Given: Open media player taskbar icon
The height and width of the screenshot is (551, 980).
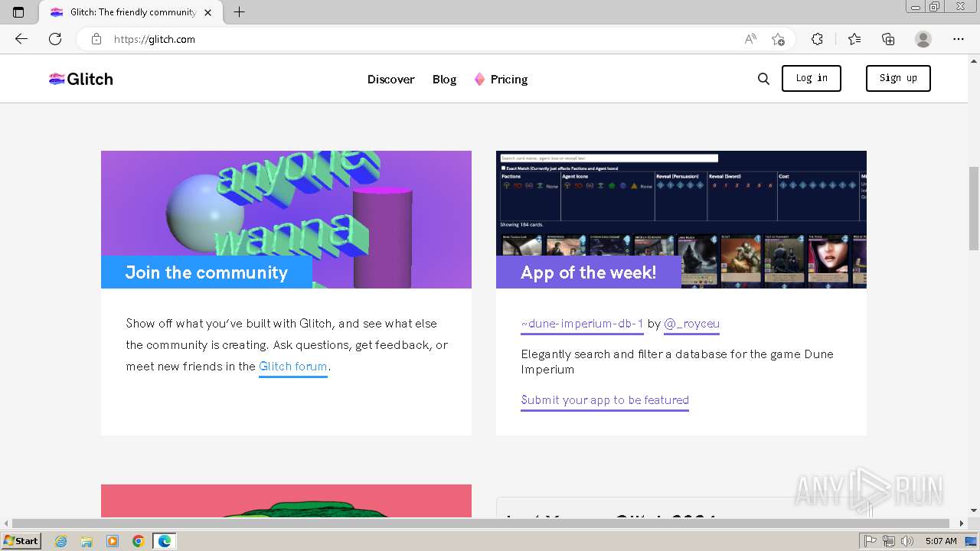Looking at the screenshot, I should pyautogui.click(x=113, y=541).
